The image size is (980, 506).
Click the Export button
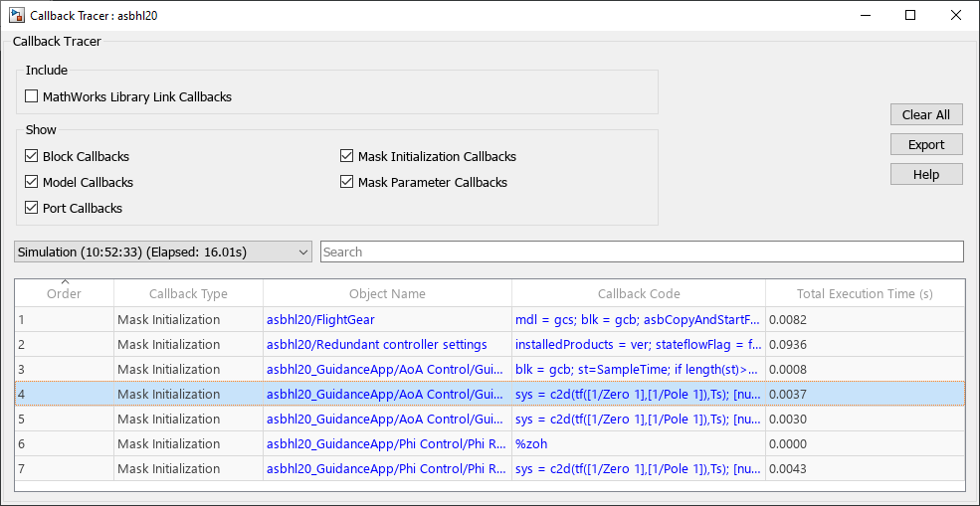tap(926, 145)
